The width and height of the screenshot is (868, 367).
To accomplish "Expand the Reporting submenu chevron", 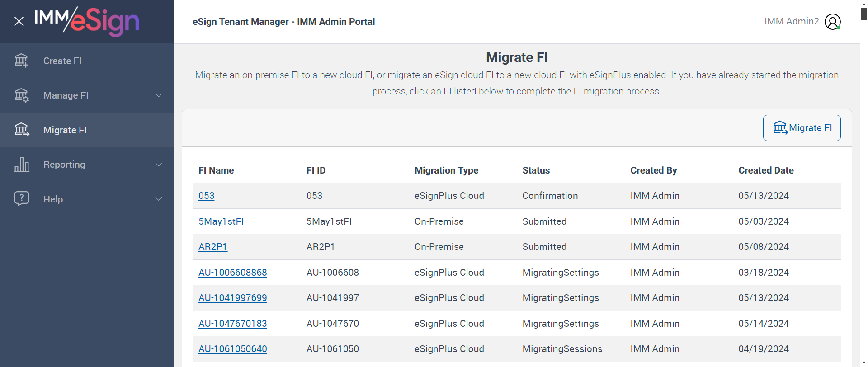I will (159, 165).
